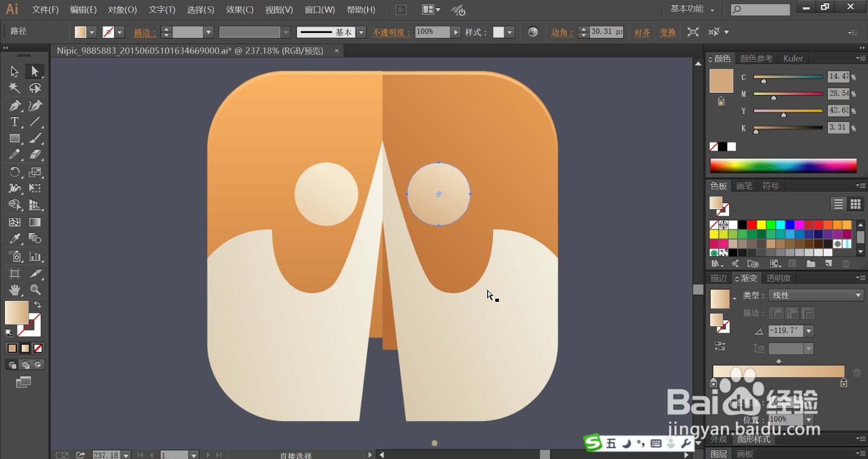
Task: Switch to the 透明度 transparency tab
Action: point(778,278)
